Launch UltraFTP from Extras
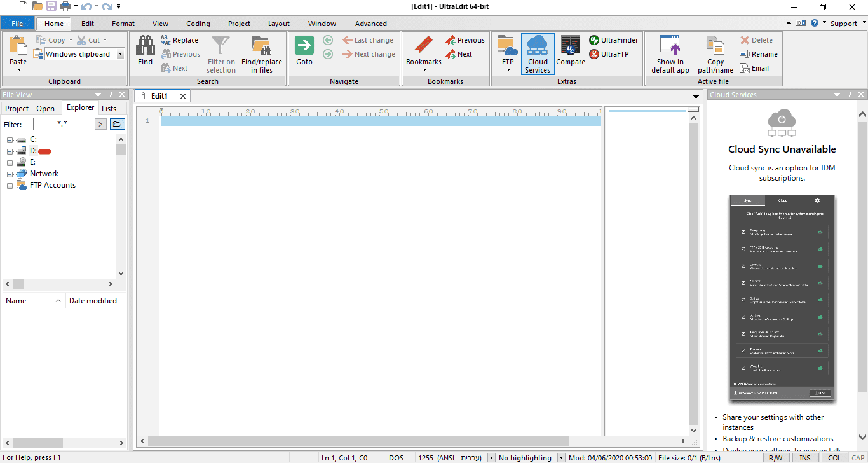 point(609,54)
